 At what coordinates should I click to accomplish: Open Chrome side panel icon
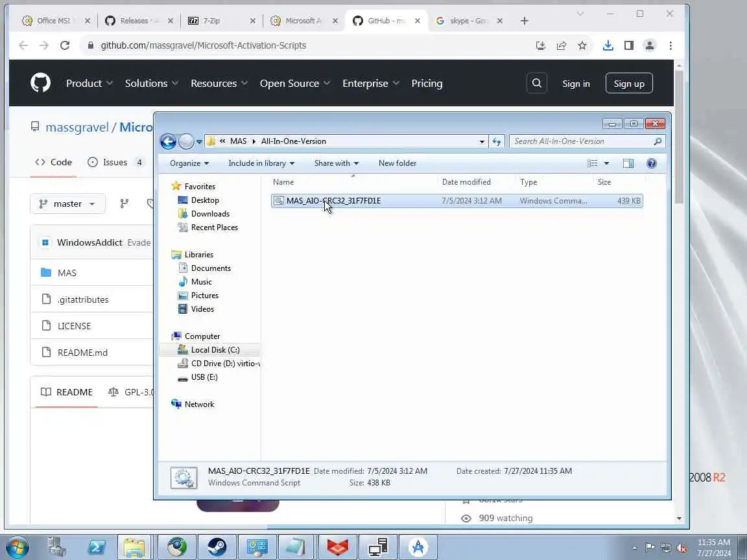(x=629, y=45)
